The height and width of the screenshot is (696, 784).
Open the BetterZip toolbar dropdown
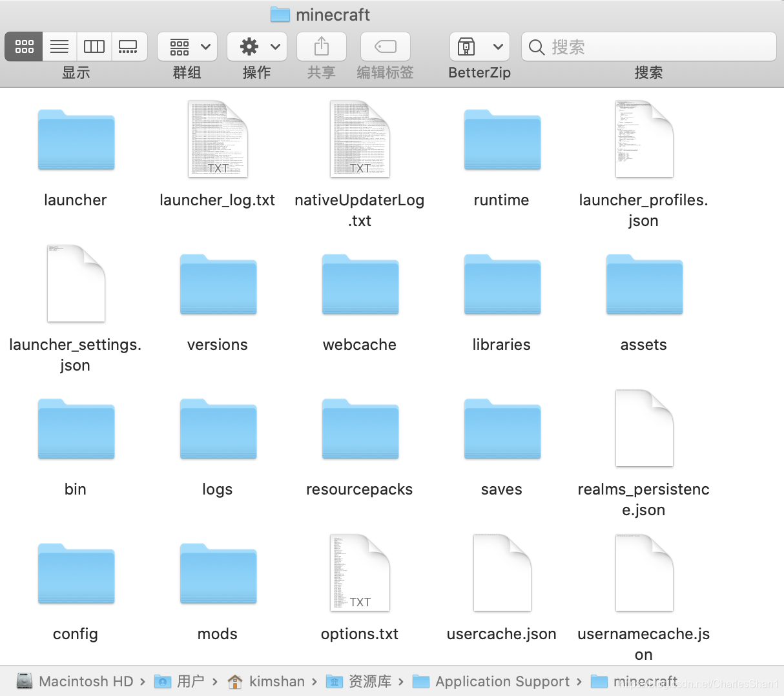tap(480, 46)
